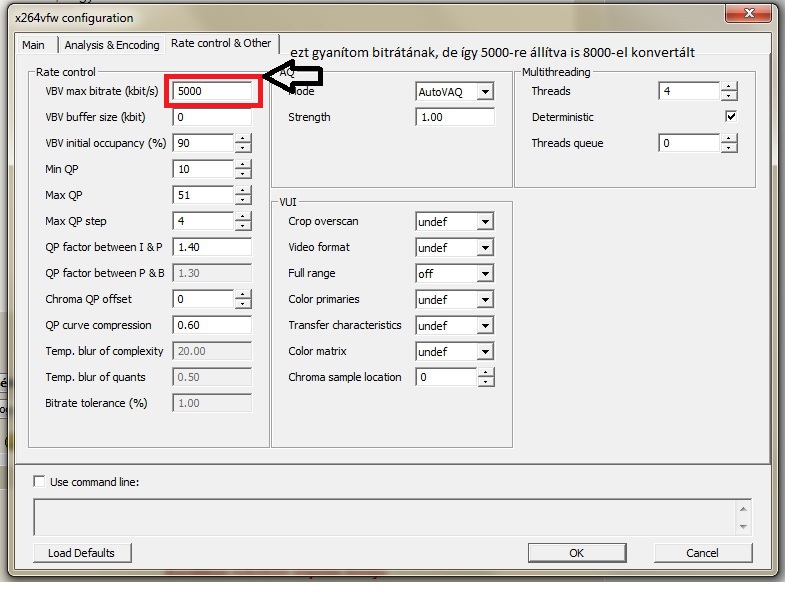
Task: Select the Rate control & Other tab
Action: pos(221,43)
